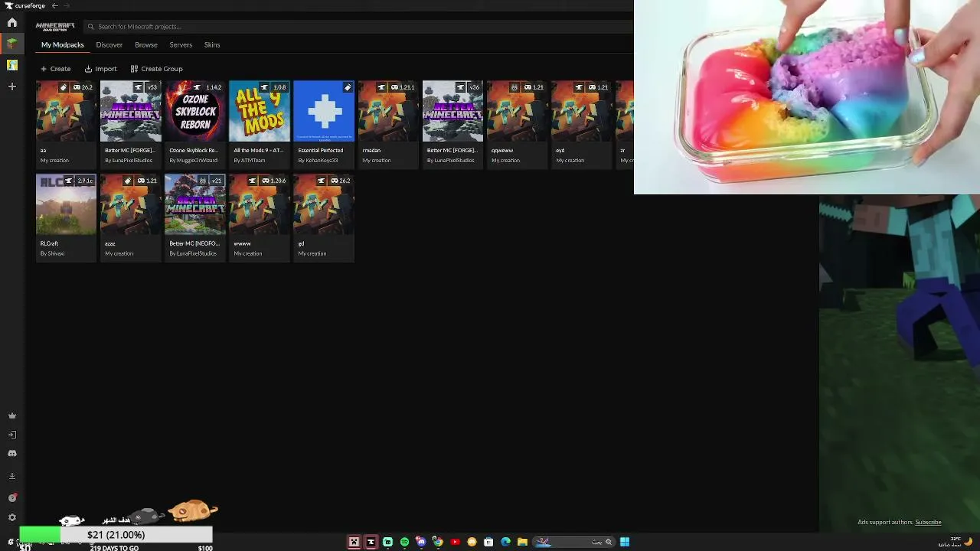
Task: Open CurseForge settings gear icon
Action: (12, 517)
